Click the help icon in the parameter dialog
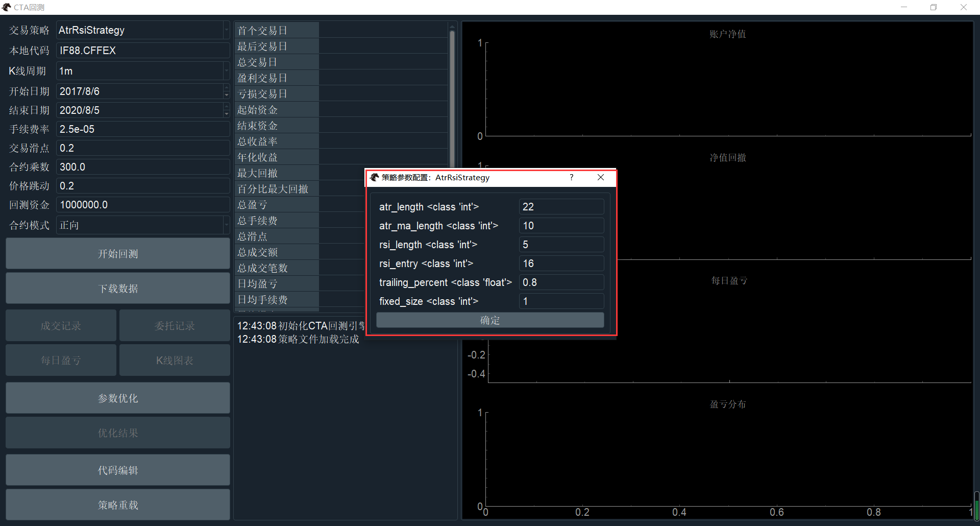Viewport: 980px width, 526px height. pos(571,178)
